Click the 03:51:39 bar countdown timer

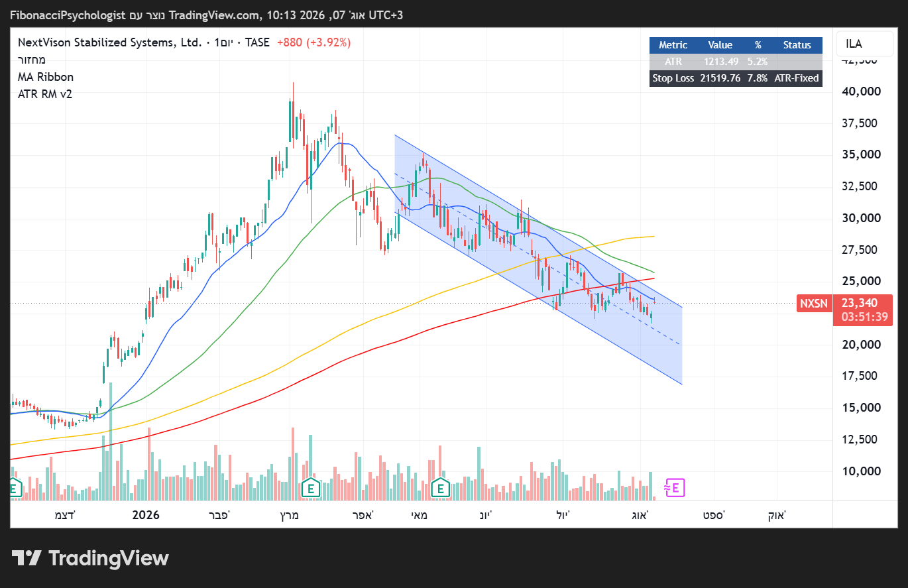(864, 317)
